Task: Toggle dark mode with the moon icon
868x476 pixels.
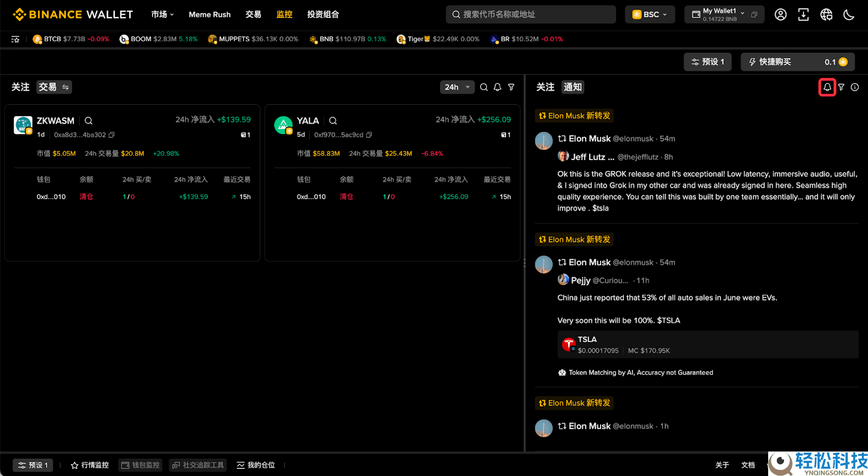Action: coord(849,15)
